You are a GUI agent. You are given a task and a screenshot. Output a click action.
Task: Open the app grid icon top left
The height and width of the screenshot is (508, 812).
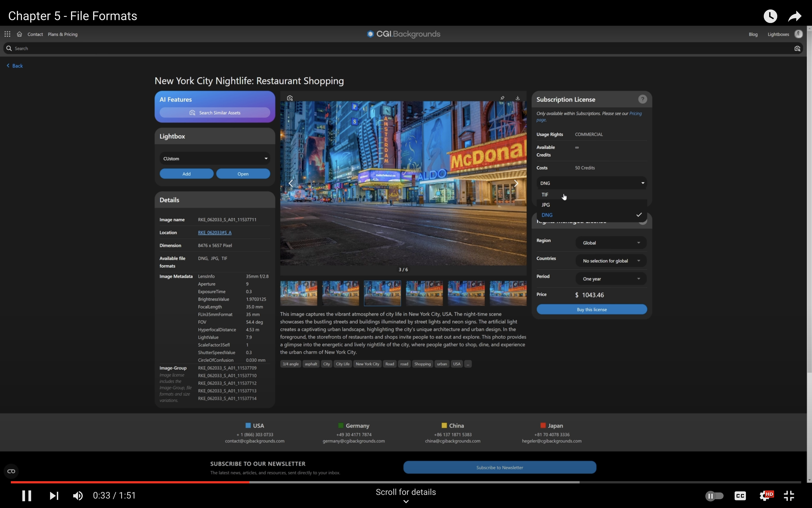[x=7, y=34]
